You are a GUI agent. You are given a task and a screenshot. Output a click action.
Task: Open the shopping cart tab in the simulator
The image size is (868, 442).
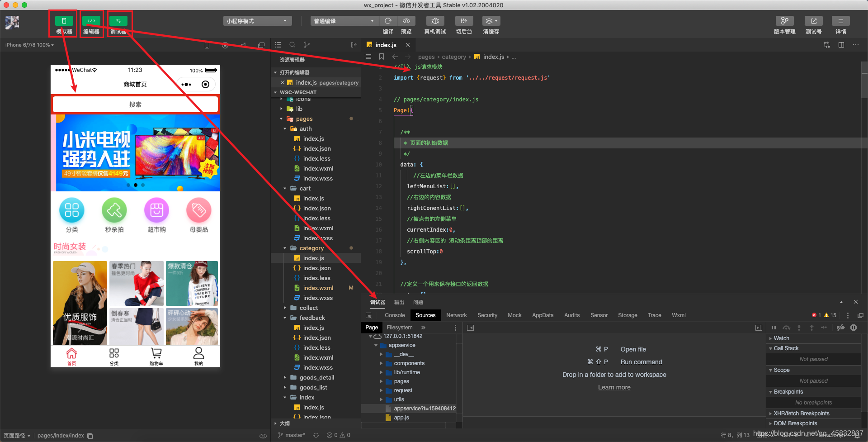(156, 356)
